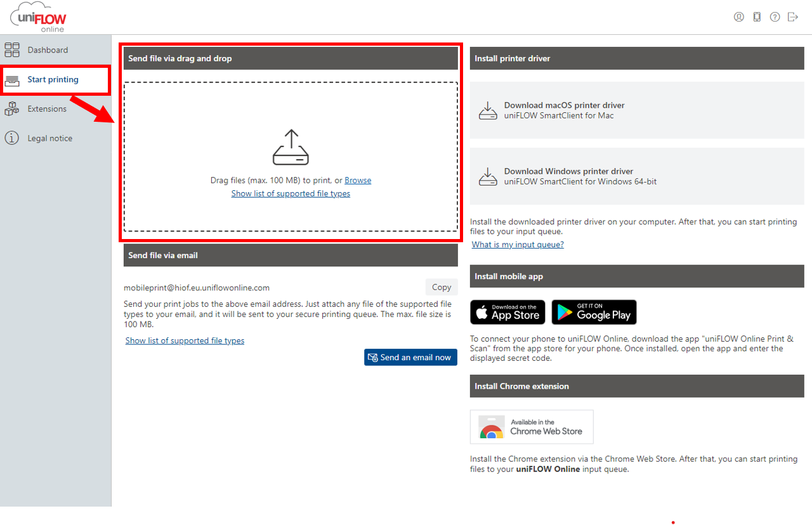Download Windows printer driver 64-bit

point(637,176)
